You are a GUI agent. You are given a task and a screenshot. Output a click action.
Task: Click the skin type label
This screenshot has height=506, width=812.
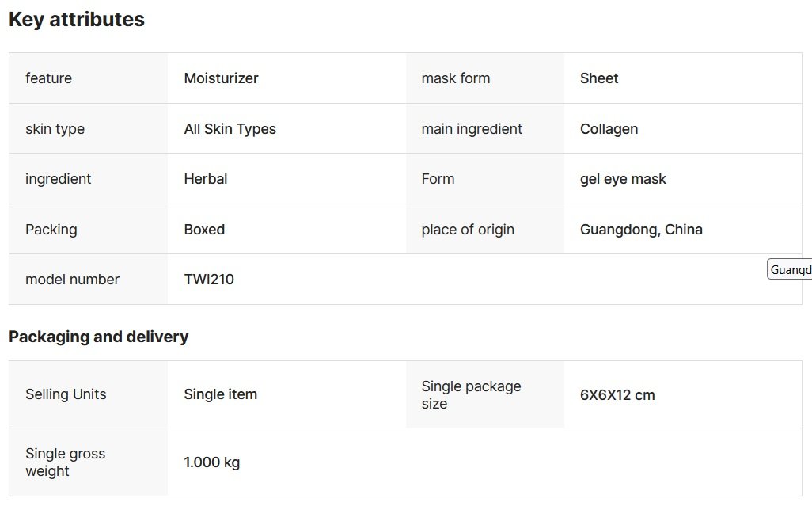pyautogui.click(x=55, y=129)
